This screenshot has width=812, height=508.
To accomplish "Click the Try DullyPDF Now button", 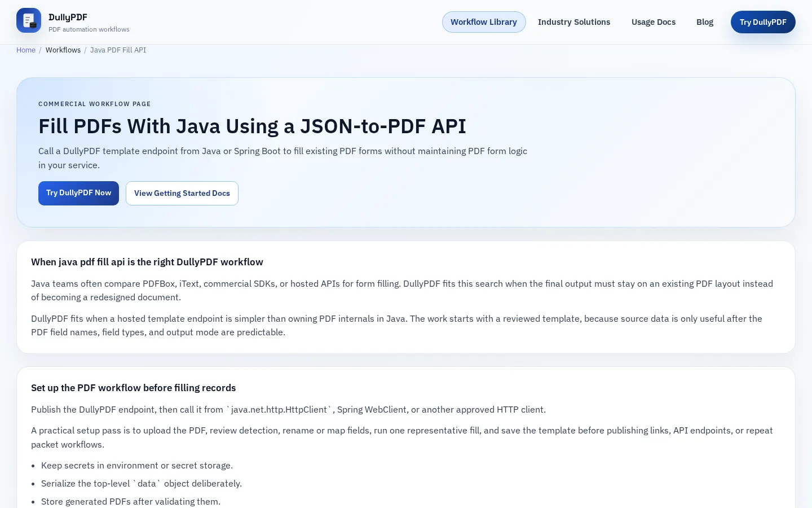I will click(x=78, y=193).
